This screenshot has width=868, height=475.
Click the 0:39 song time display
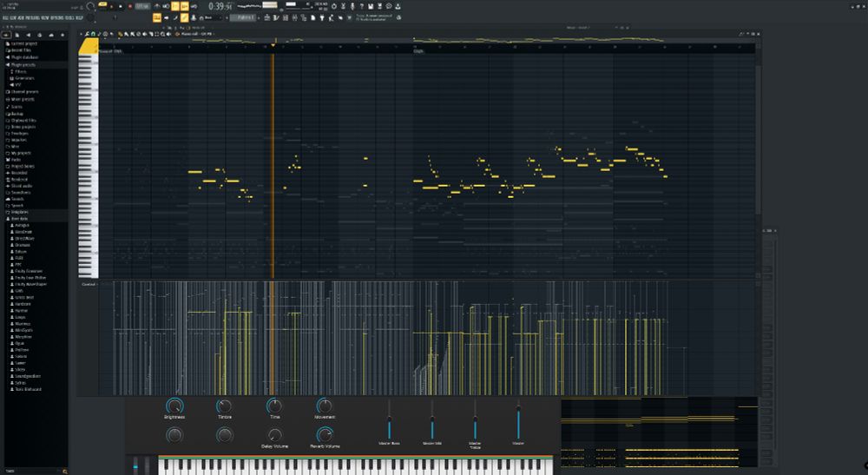point(220,6)
